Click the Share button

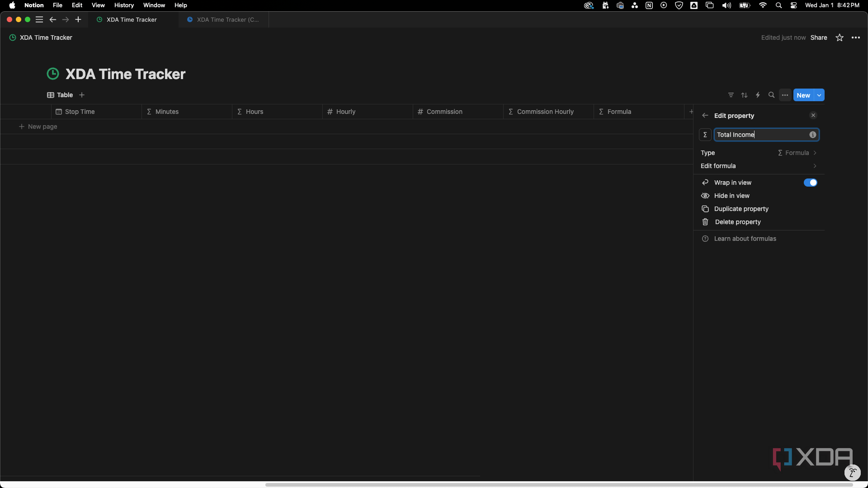(x=819, y=38)
